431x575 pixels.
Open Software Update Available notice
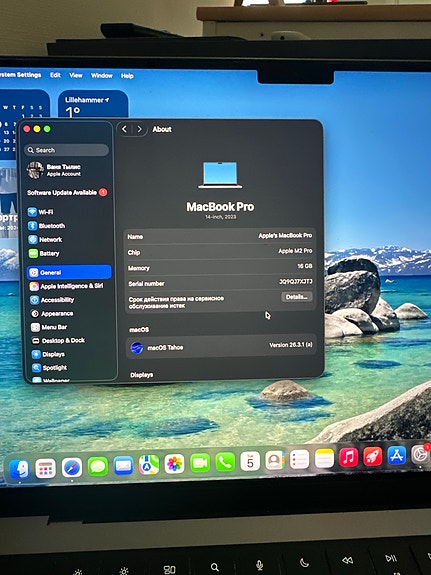[67, 193]
